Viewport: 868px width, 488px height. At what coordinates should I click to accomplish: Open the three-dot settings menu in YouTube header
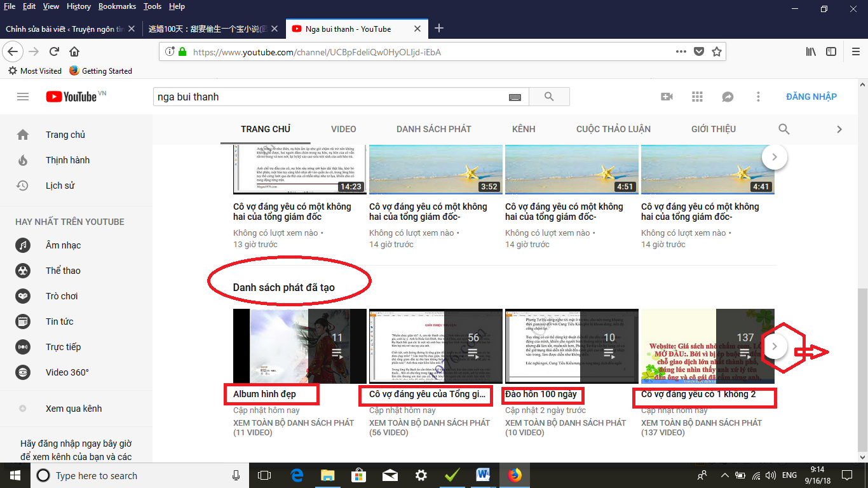[758, 97]
